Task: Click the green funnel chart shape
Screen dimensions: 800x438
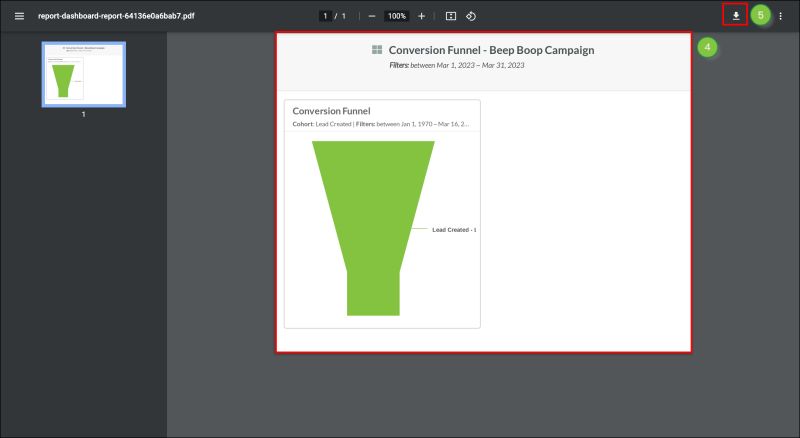Action: pyautogui.click(x=373, y=228)
